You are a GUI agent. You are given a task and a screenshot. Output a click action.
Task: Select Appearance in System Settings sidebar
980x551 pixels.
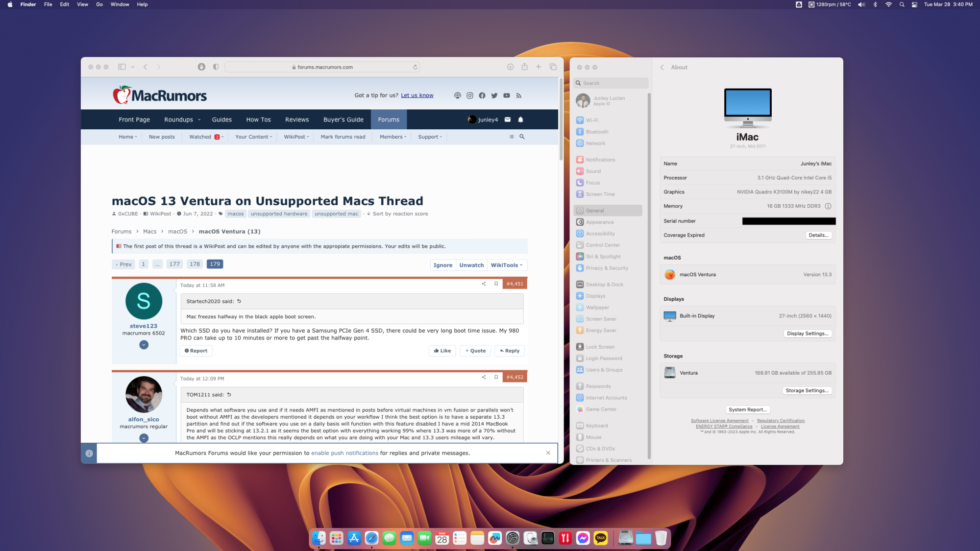[x=608, y=222]
